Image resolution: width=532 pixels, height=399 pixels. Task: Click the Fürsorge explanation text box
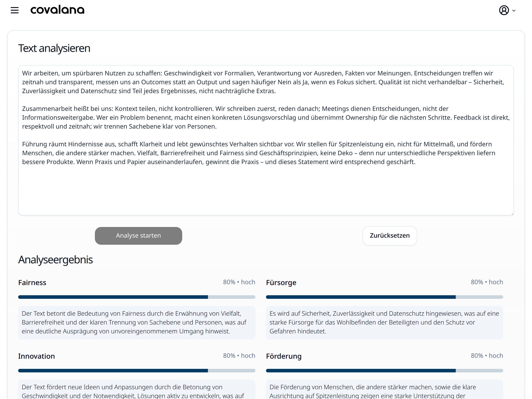click(x=384, y=322)
